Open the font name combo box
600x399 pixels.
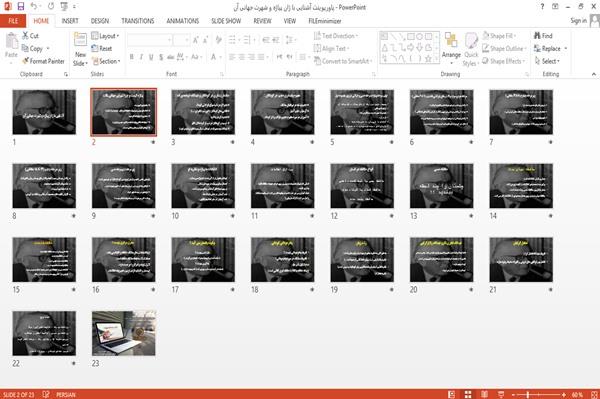click(x=149, y=40)
